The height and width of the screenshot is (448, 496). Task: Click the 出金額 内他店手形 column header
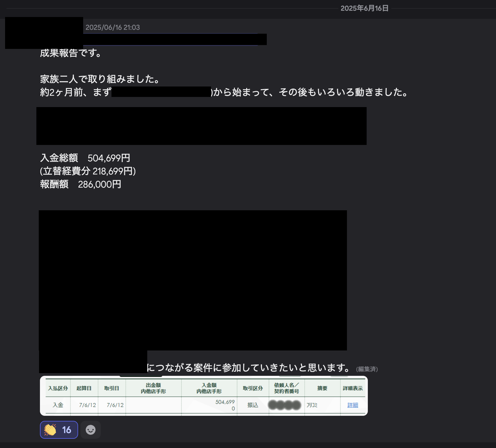point(153,388)
